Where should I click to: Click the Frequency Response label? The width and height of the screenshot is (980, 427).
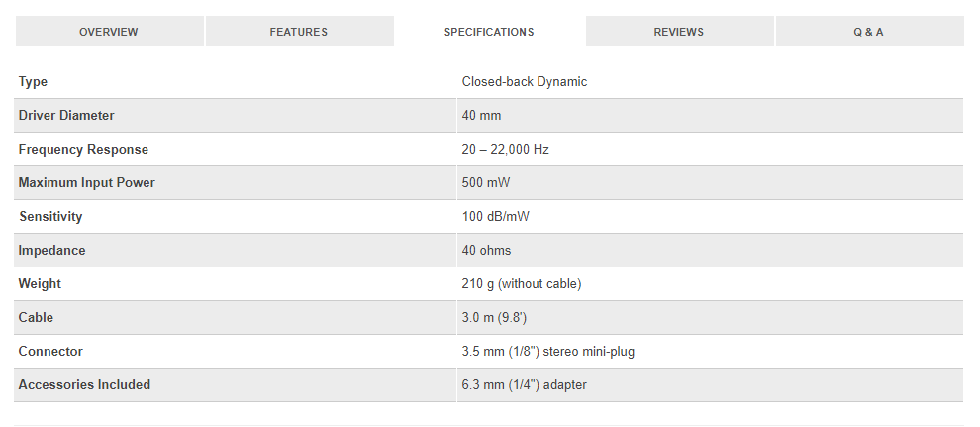(x=83, y=150)
